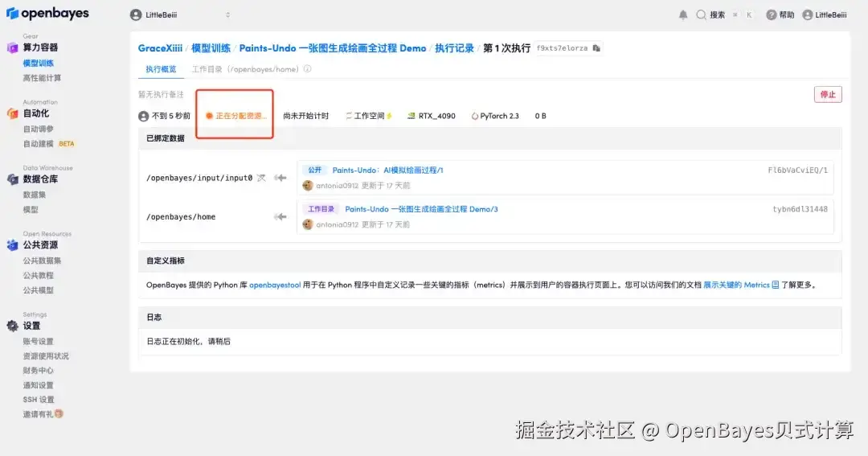Open 账号设置 in the sidebar
The width and height of the screenshot is (868, 456).
[39, 341]
